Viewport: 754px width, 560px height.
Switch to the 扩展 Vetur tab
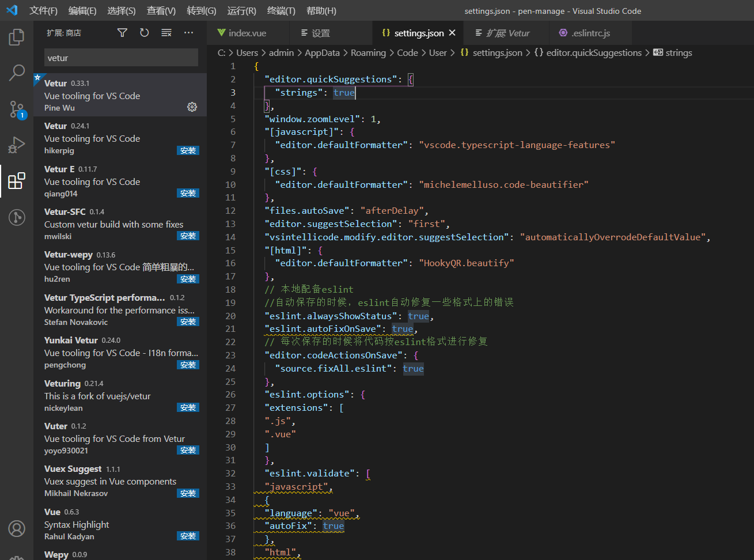coord(507,33)
